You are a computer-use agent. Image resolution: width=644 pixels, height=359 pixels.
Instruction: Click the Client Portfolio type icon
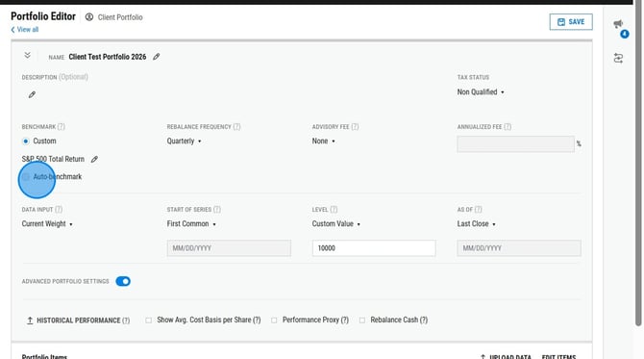tap(89, 17)
